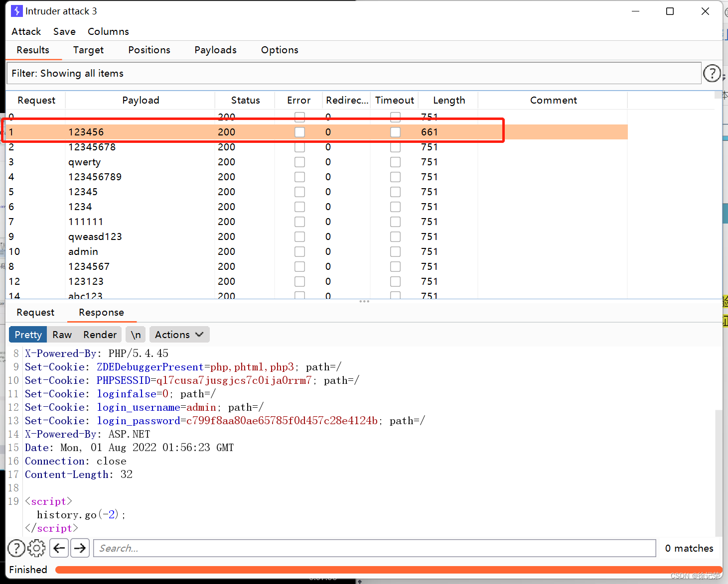Select the Render view button
Image resolution: width=728 pixels, height=584 pixels.
100,335
